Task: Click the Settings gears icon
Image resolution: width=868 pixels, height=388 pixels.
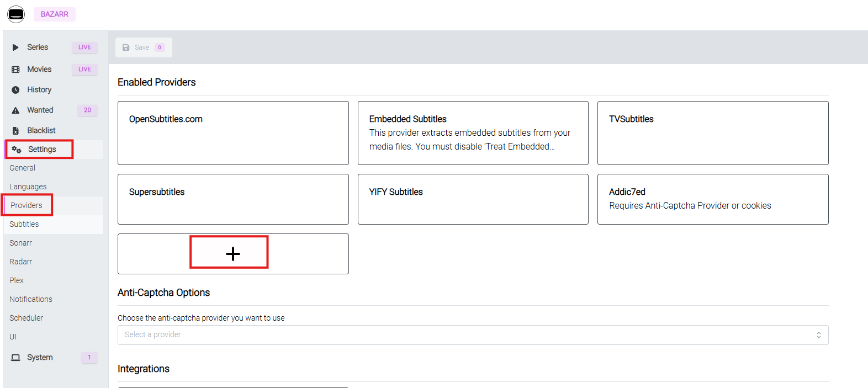Action: [17, 150]
